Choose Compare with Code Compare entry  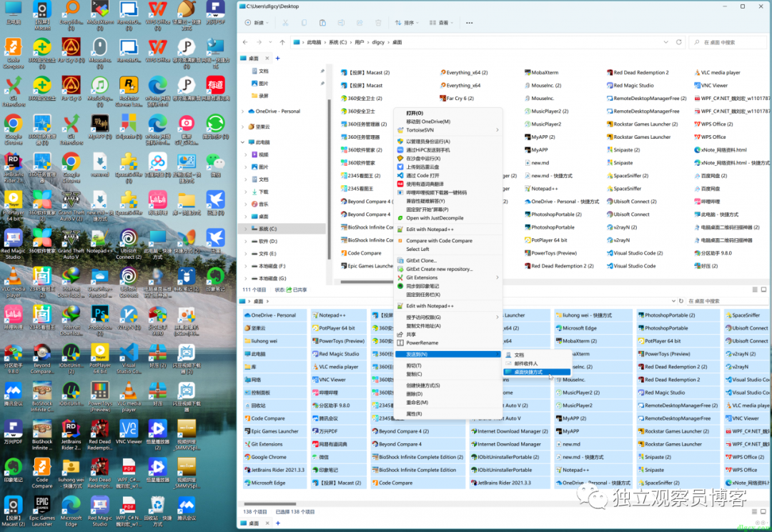(448, 241)
